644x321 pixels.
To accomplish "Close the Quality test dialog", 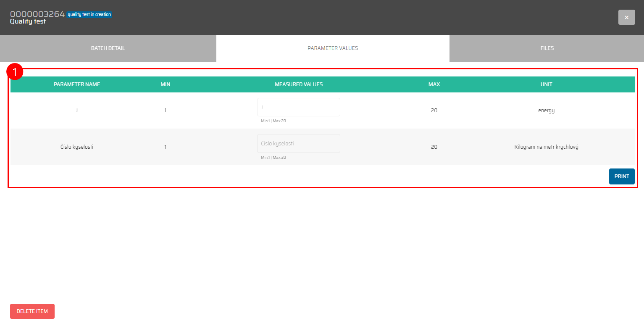I will click(x=626, y=17).
